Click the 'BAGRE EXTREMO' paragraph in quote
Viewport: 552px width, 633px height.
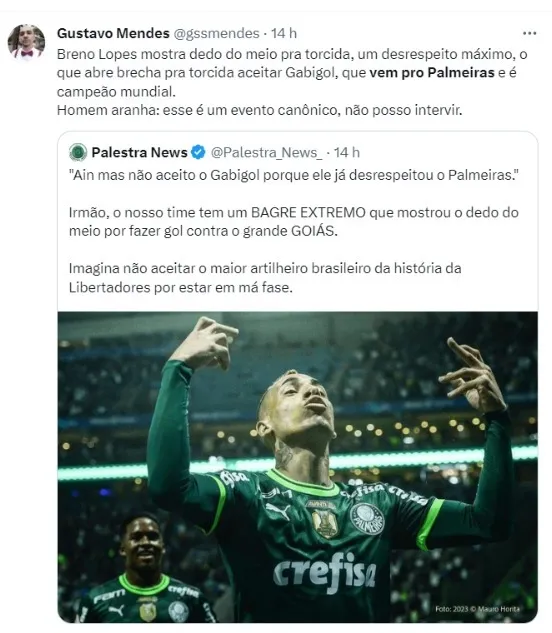point(294,222)
